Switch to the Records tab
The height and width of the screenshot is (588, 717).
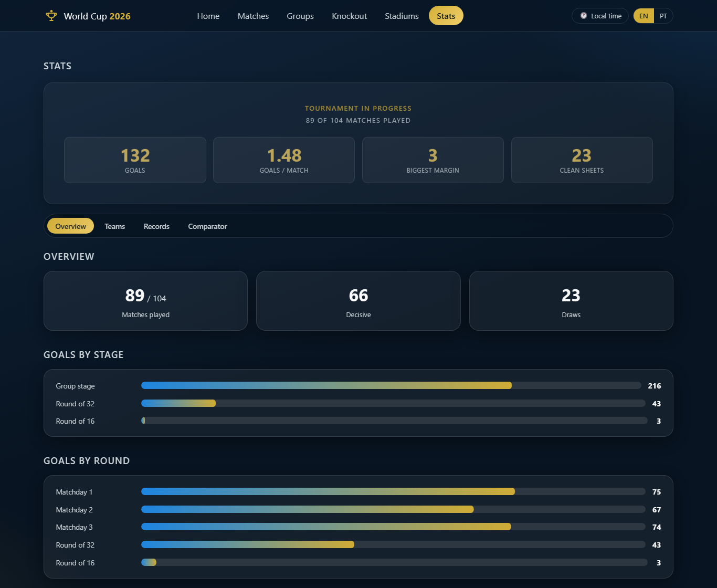156,226
